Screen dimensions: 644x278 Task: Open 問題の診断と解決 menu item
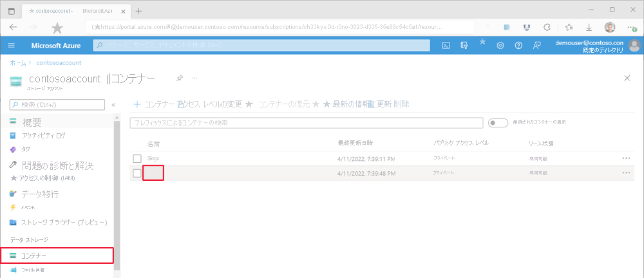[x=57, y=165]
